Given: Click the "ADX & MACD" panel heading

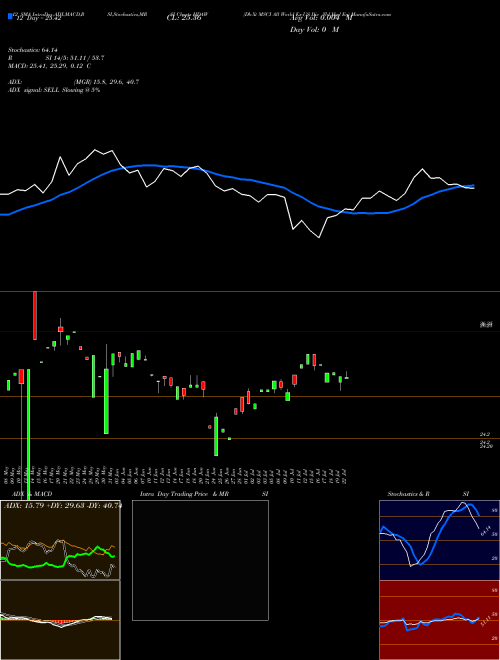Looking at the screenshot, I should 32,494.
